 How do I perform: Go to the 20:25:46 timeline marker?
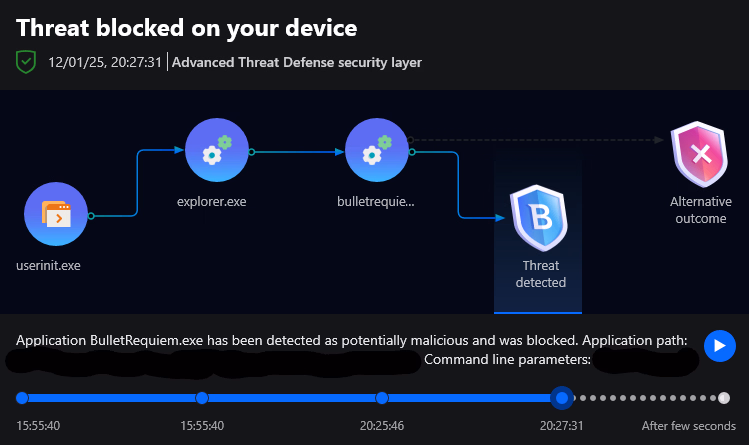pos(381,398)
